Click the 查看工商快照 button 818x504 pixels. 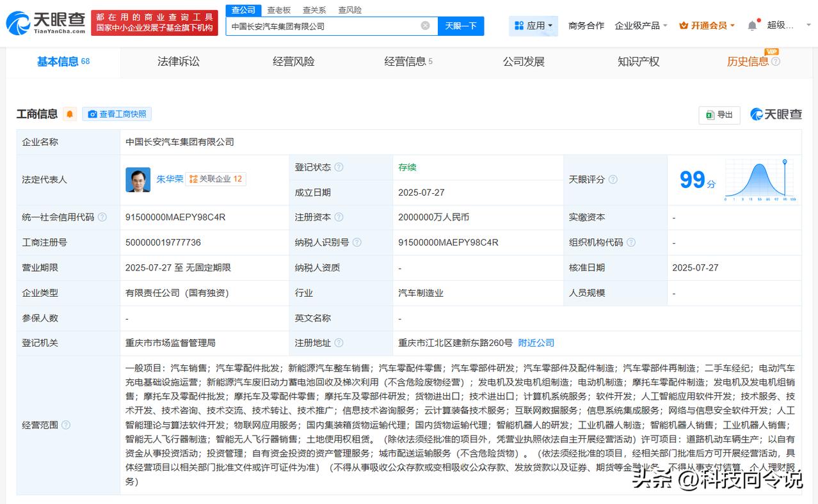pyautogui.click(x=116, y=114)
